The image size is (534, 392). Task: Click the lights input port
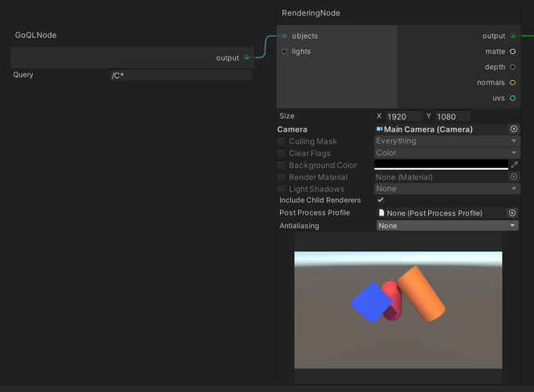(285, 52)
